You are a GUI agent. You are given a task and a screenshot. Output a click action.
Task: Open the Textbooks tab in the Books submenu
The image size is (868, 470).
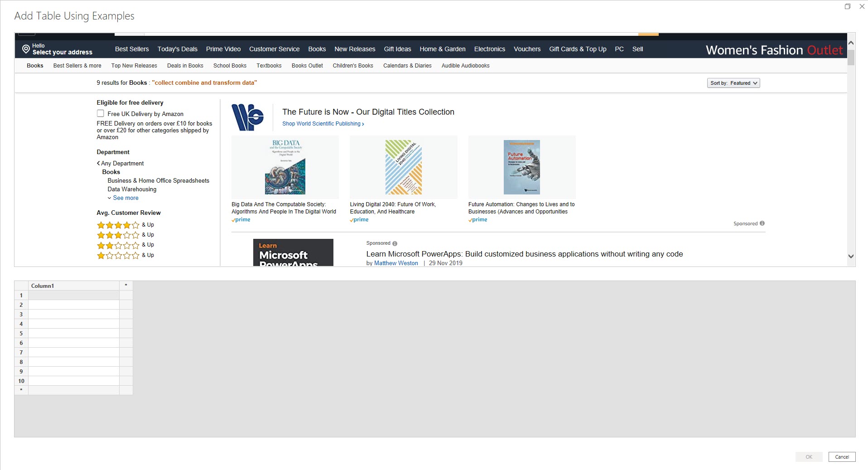(x=269, y=66)
